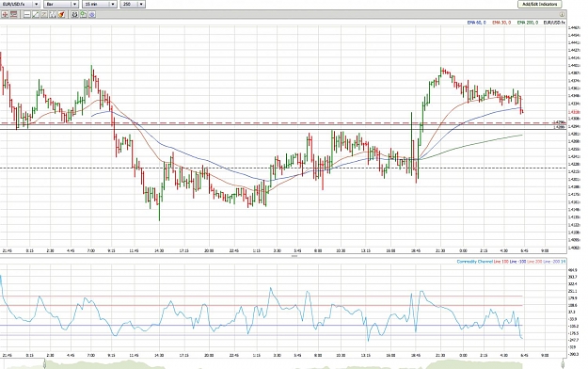Select the red crosshair tool icon
This screenshot has height=369, width=588.
click(x=5, y=15)
